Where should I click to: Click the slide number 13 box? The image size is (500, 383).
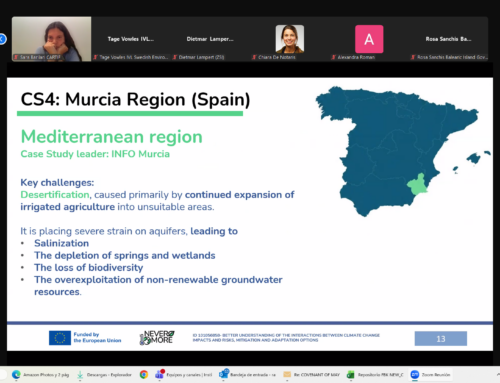[441, 339]
